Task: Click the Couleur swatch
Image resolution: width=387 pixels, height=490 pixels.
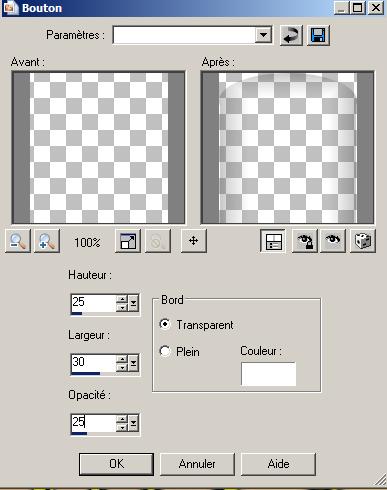Action: pos(268,374)
